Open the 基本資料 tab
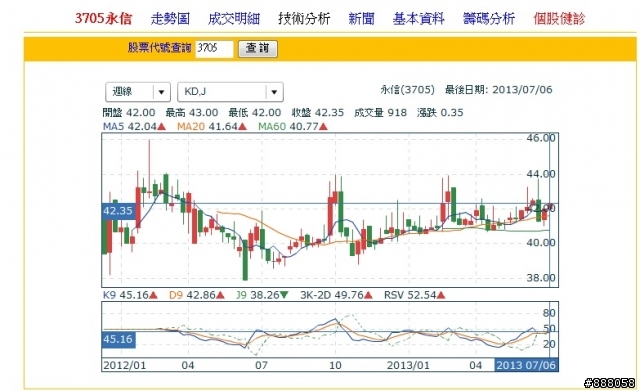Image resolution: width=640 pixels, height=391 pixels. pyautogui.click(x=419, y=18)
